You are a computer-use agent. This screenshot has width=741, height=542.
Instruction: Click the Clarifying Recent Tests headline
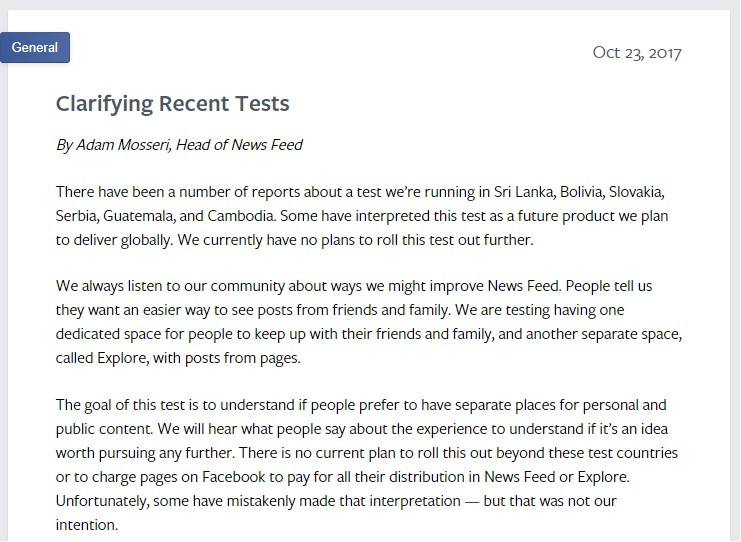point(172,103)
